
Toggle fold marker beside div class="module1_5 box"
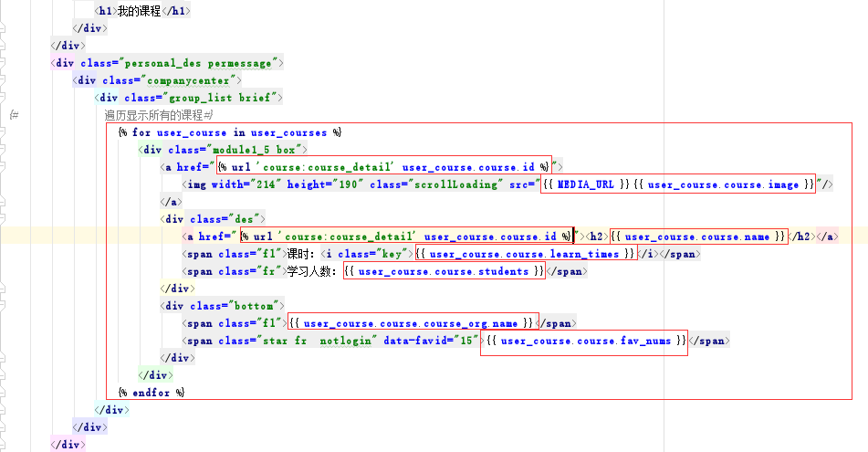click(x=2, y=150)
